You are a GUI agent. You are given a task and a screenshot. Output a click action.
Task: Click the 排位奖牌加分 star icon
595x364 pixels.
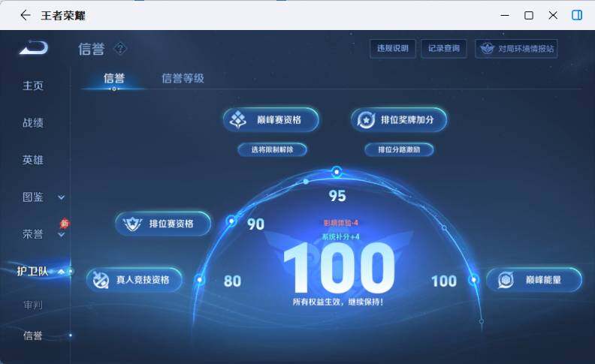tap(366, 120)
